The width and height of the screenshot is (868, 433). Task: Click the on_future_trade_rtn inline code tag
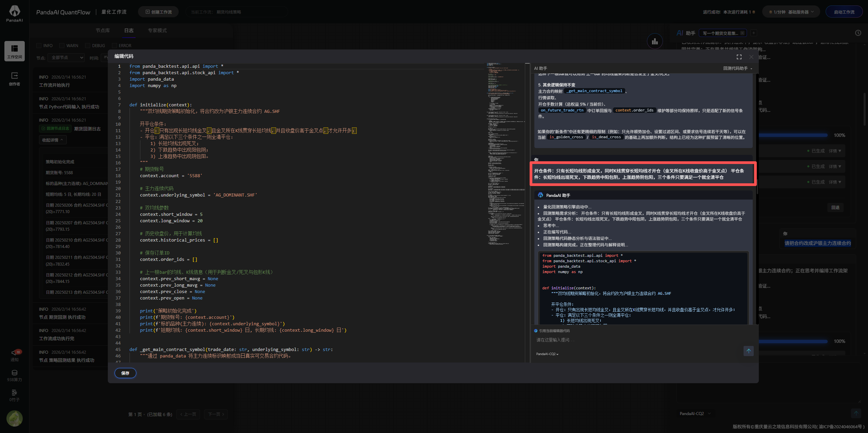pos(562,110)
